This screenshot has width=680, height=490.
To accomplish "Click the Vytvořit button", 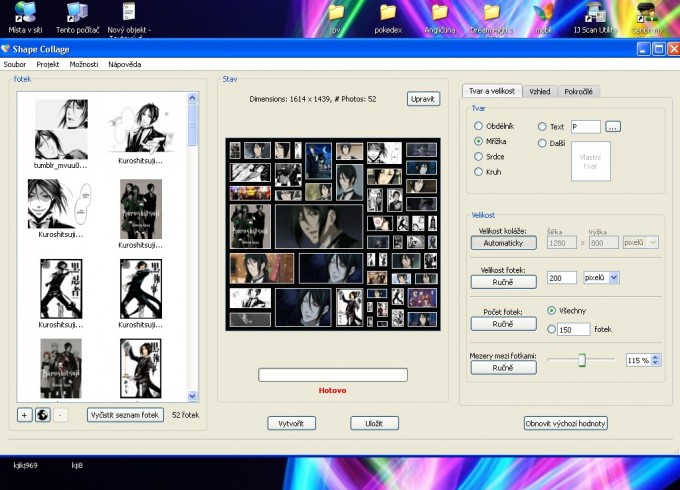I will [291, 423].
